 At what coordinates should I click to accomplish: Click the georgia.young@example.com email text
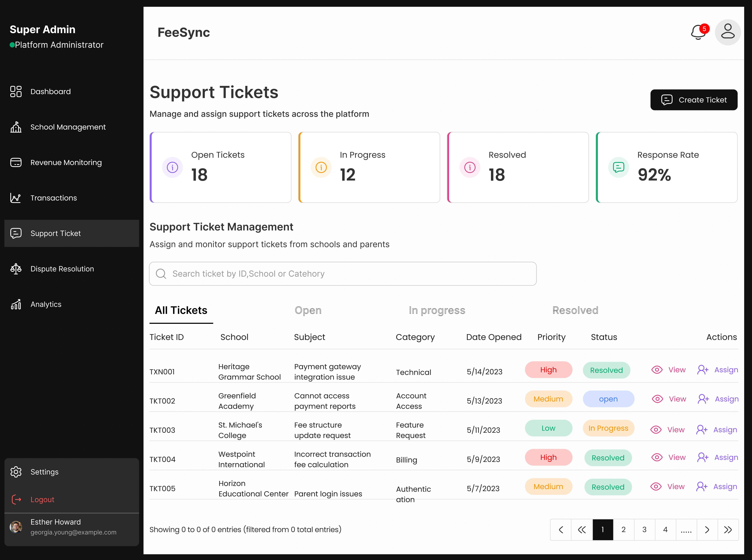pos(73,532)
